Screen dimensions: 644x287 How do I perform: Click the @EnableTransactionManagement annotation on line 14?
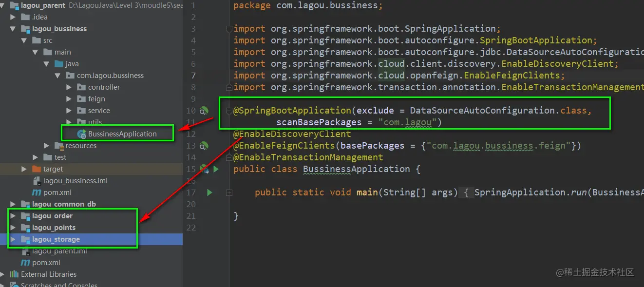[308, 157]
